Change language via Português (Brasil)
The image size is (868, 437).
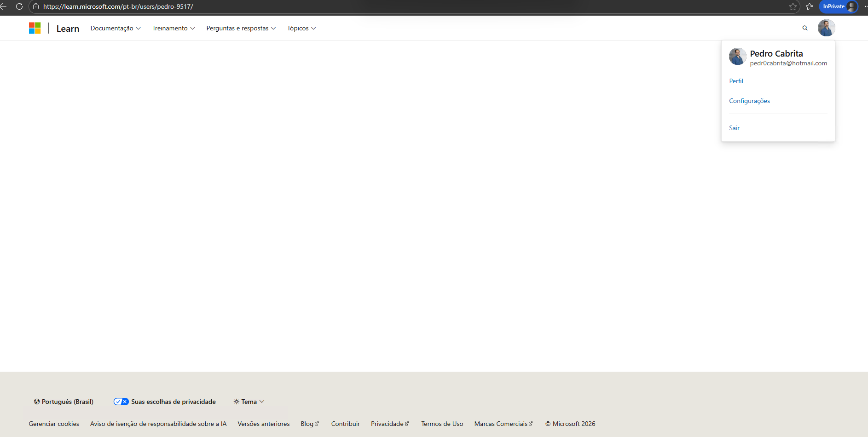tap(64, 402)
